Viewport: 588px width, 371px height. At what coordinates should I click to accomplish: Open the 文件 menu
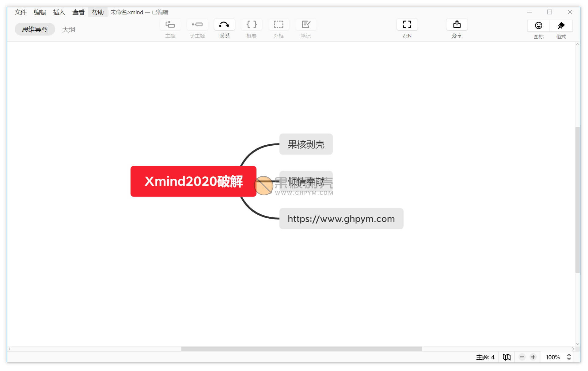pos(21,12)
